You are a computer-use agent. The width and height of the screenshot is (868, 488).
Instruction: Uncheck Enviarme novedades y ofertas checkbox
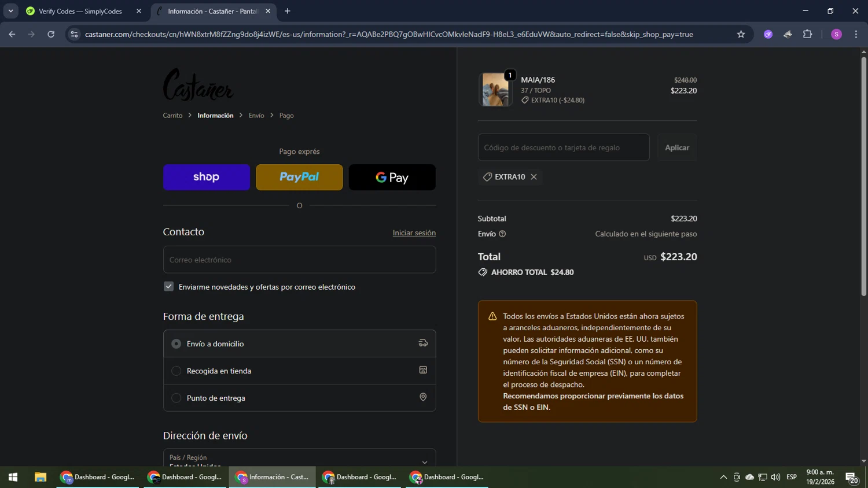[x=168, y=286]
